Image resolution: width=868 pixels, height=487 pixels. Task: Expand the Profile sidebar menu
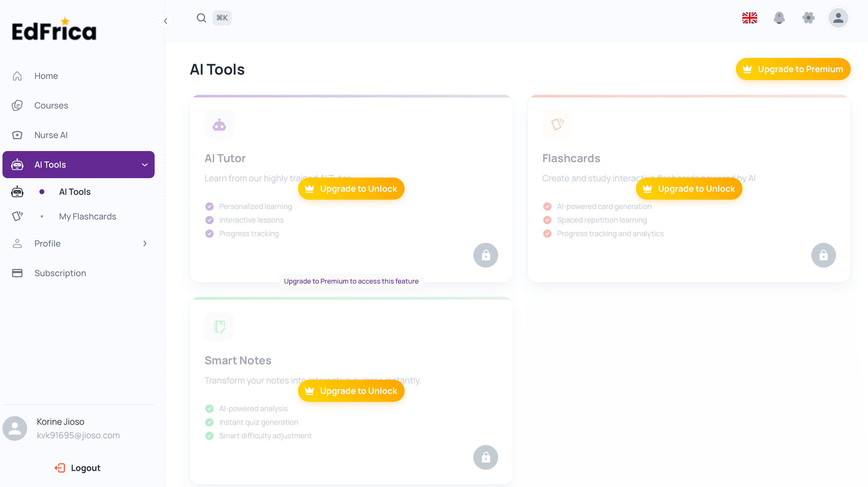144,243
